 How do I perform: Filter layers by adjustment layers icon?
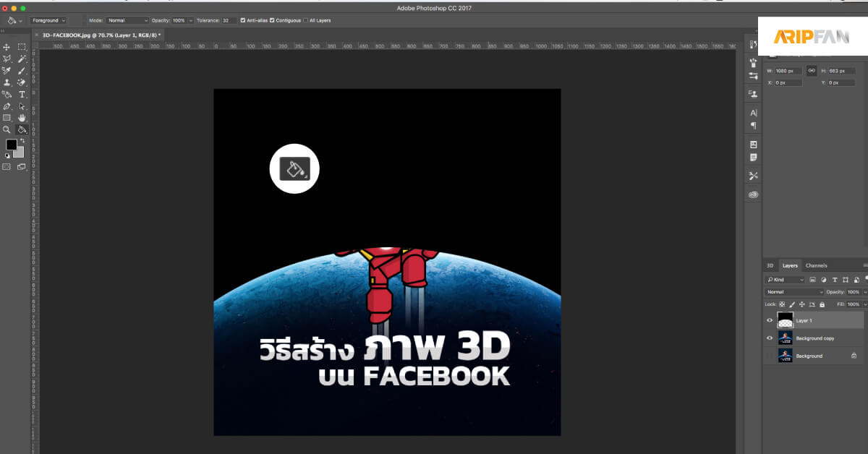(x=823, y=280)
